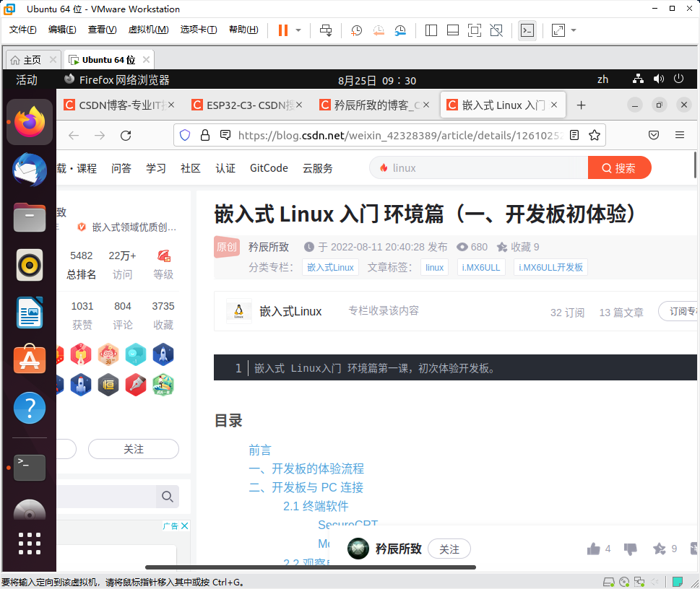Open 查看(V) menu
The width and height of the screenshot is (700, 589).
click(x=103, y=30)
